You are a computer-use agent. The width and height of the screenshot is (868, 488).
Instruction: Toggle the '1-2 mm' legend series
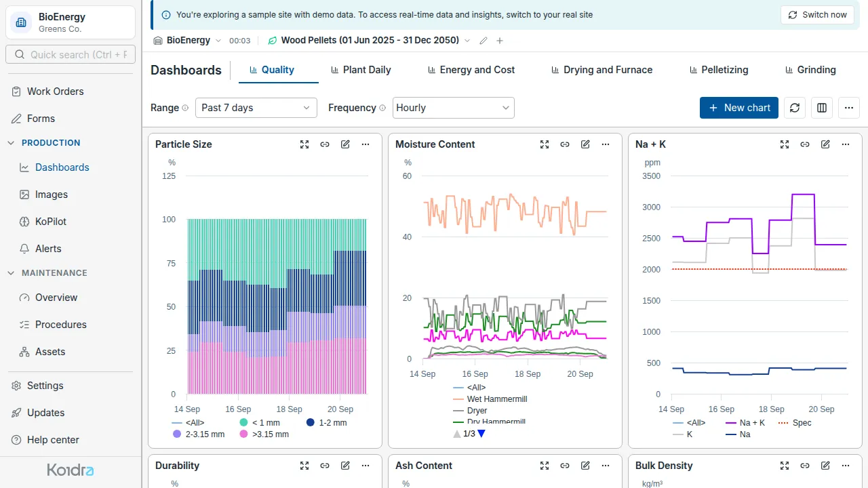tap(326, 423)
